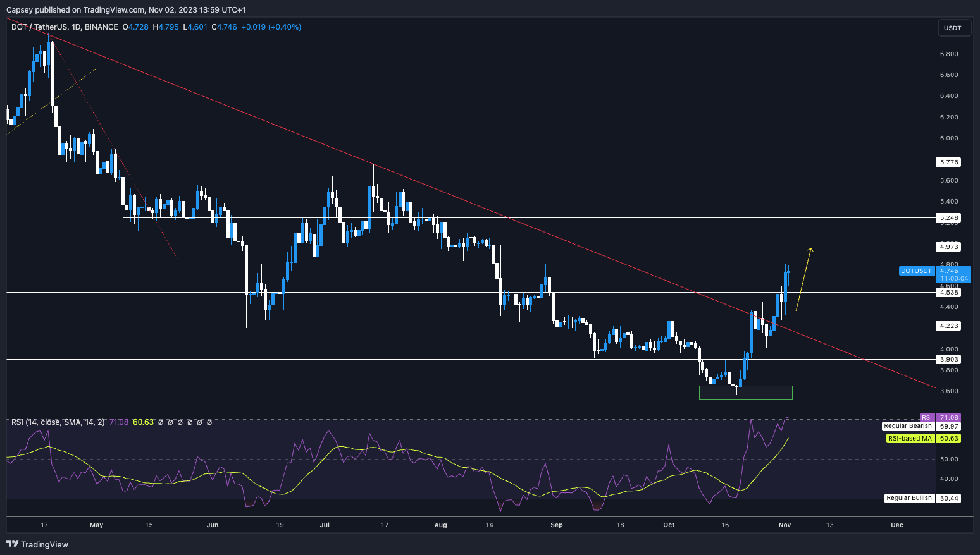
Task: Open the RSI indicator legend settings
Action: 58,422
